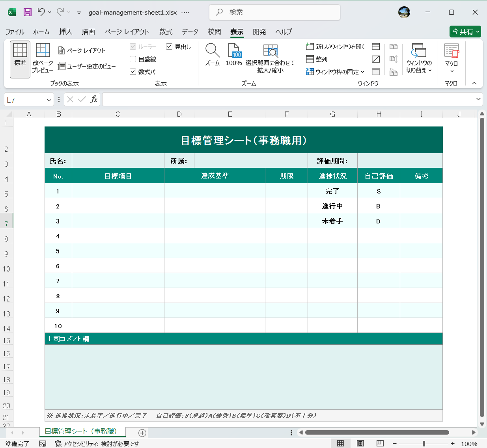487x448 pixels.
Task: Click 選択範囲に合わせて拡大/縮小
Action: coord(270,59)
